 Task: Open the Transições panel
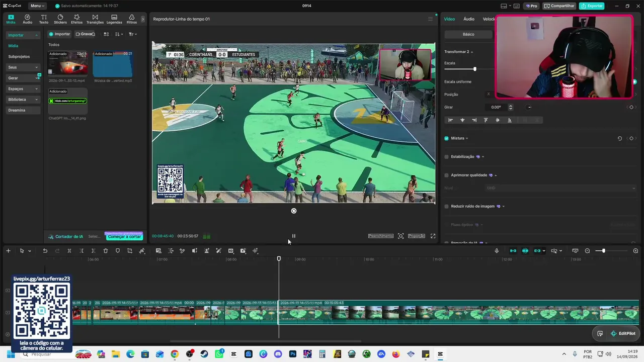click(x=95, y=19)
